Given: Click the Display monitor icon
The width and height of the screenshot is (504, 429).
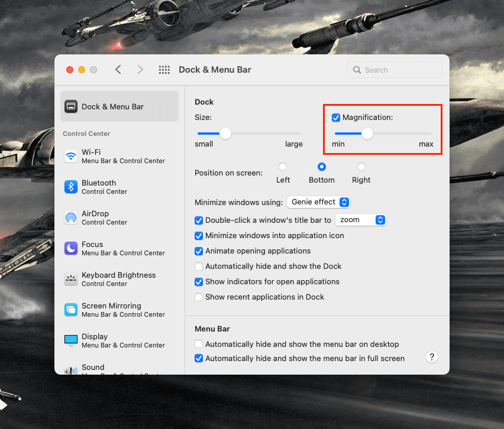Looking at the screenshot, I should click(71, 340).
